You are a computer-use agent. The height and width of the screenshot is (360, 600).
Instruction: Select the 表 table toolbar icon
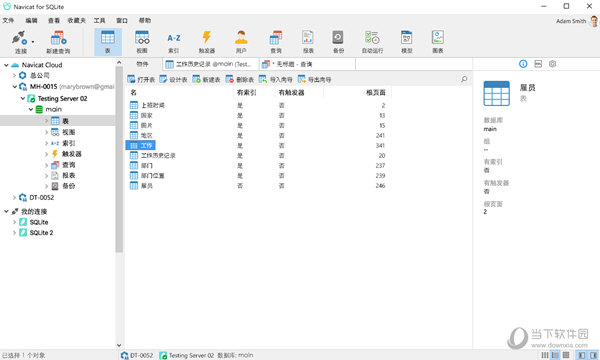pyautogui.click(x=108, y=37)
